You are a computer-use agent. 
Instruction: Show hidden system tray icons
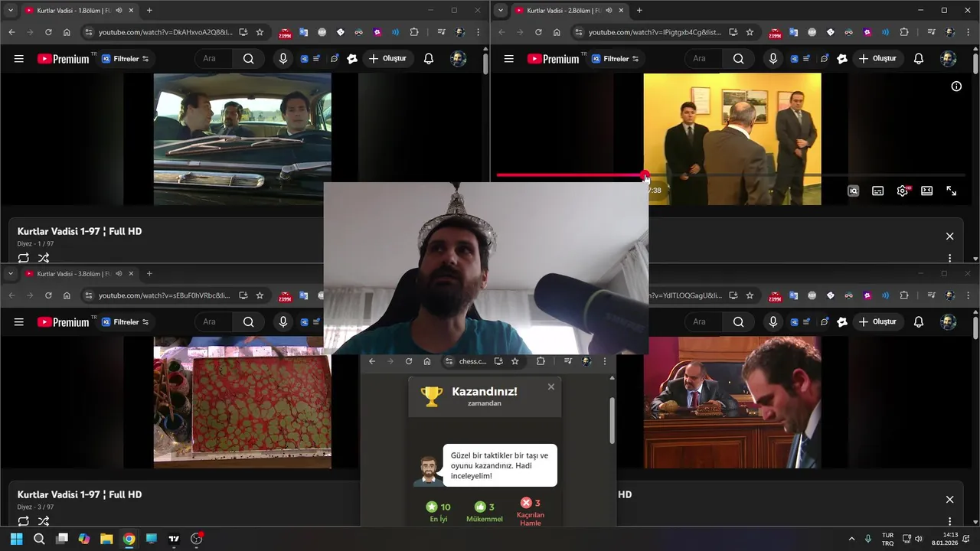853,539
